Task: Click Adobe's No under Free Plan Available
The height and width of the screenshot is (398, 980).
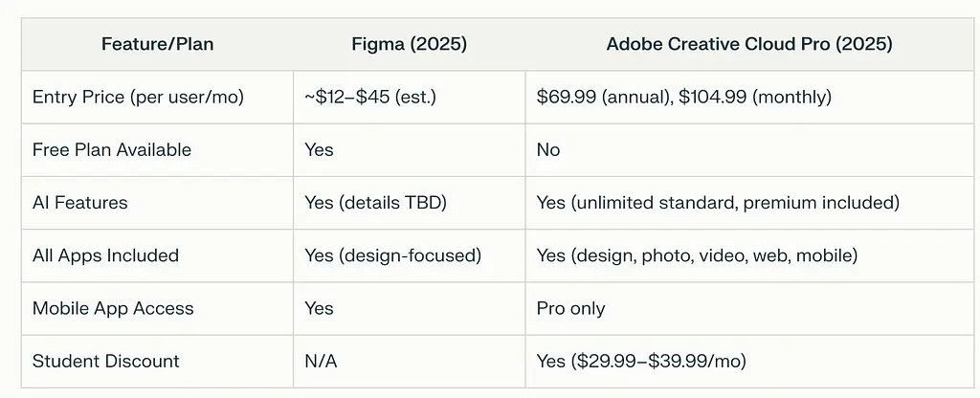Action: pyautogui.click(x=548, y=149)
